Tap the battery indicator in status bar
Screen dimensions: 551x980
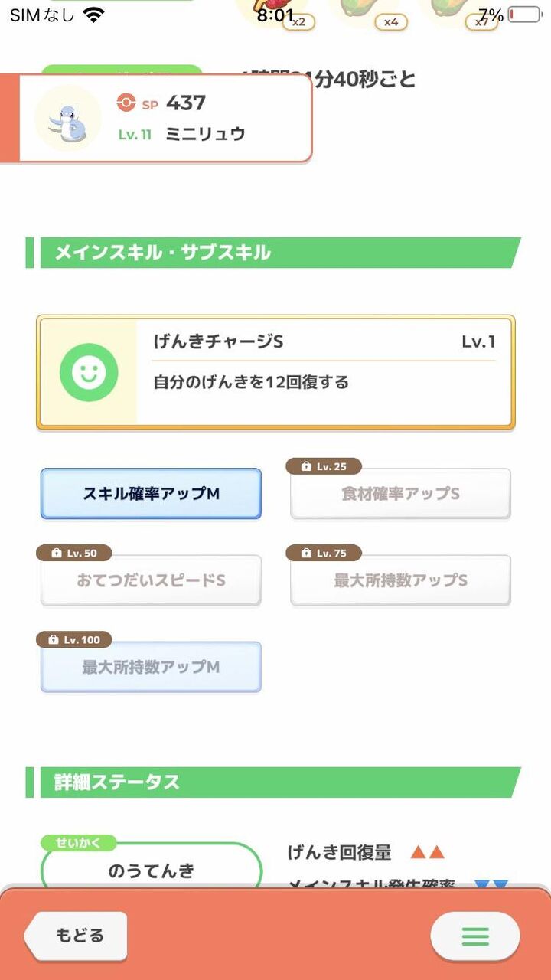pyautogui.click(x=524, y=15)
